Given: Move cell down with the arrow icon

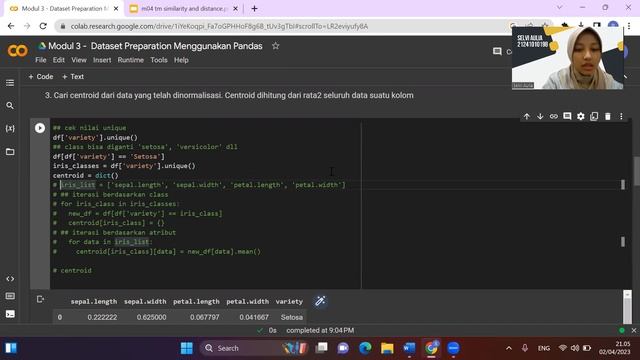Looking at the screenshot, I should (540, 116).
